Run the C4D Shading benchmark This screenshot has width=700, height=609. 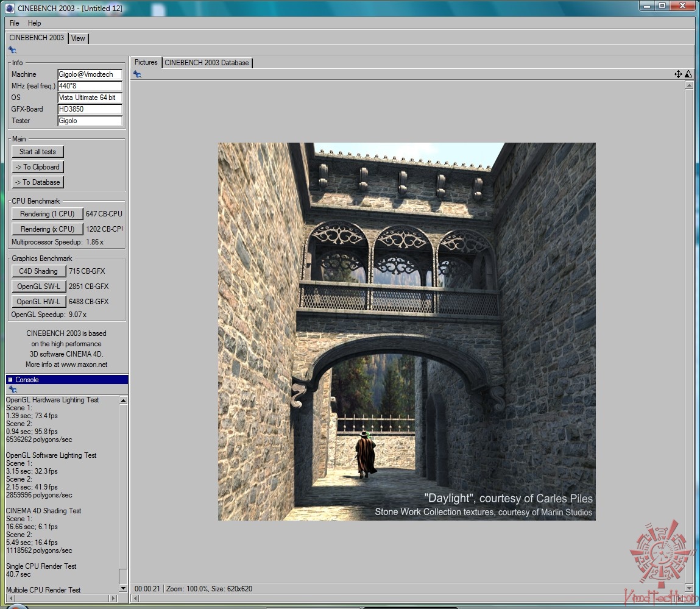pyautogui.click(x=38, y=271)
